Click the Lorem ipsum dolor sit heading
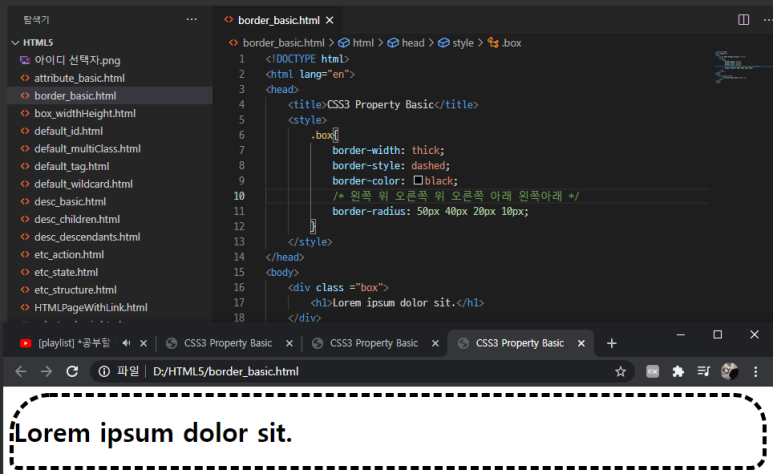 (x=153, y=433)
